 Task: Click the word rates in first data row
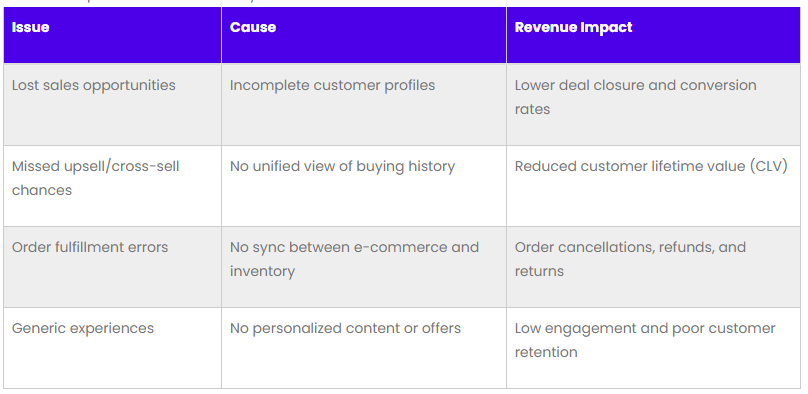click(x=532, y=109)
